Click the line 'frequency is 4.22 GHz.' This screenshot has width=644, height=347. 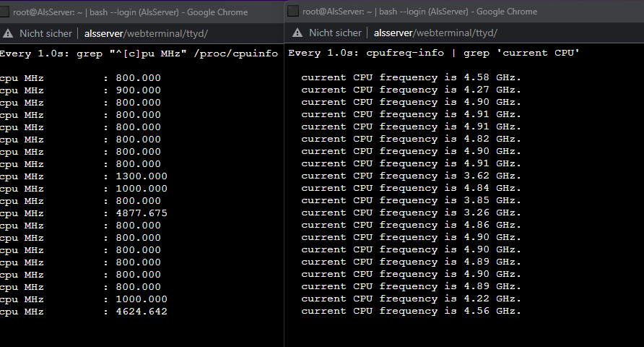(x=411, y=299)
